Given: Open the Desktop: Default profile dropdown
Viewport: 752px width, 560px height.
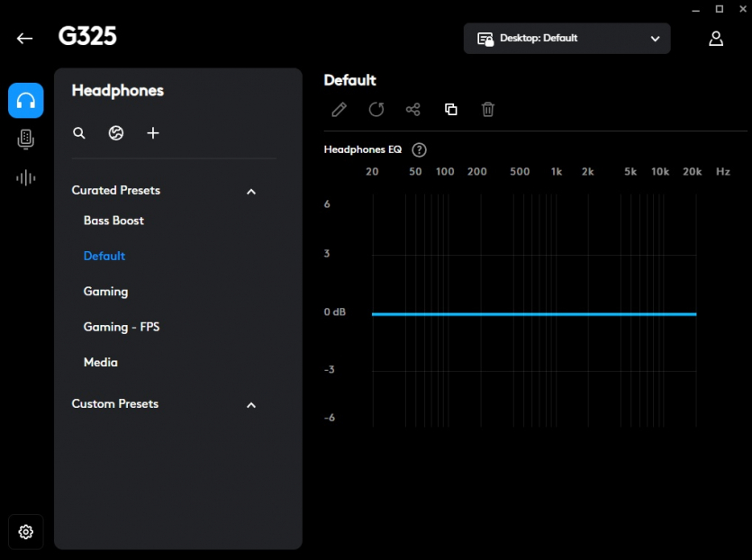Looking at the screenshot, I should pyautogui.click(x=566, y=39).
